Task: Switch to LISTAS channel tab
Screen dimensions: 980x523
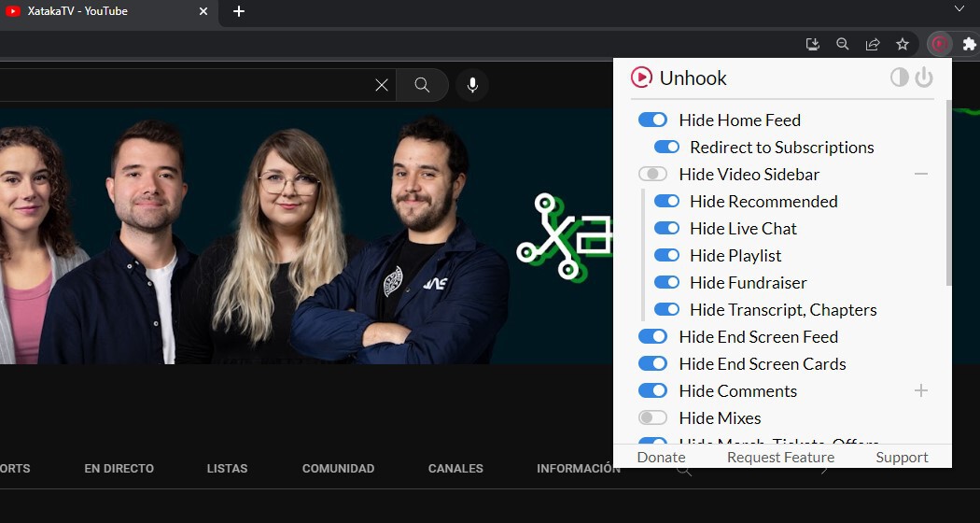Action: tap(227, 469)
